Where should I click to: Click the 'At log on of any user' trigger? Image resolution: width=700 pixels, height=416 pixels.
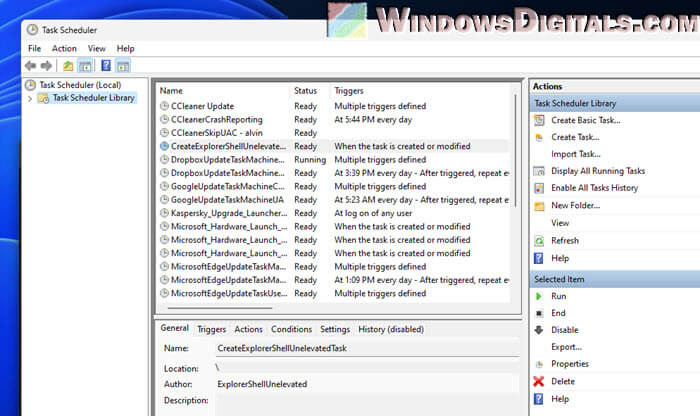[x=373, y=213]
